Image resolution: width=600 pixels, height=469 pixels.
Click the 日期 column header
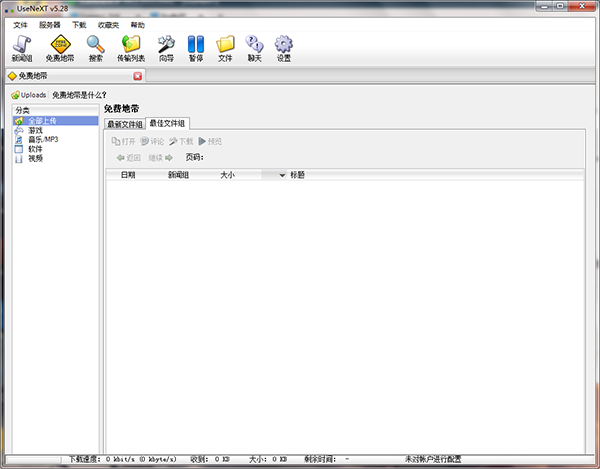pyautogui.click(x=128, y=175)
